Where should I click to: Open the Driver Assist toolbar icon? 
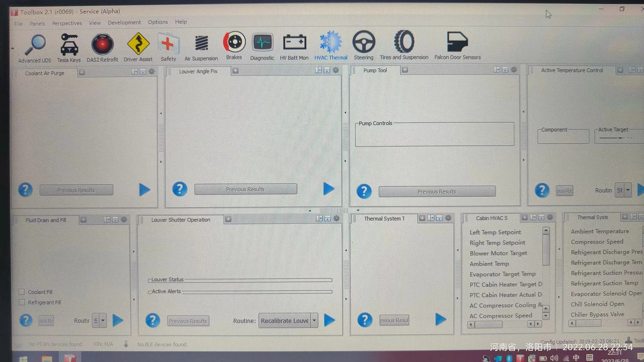[138, 47]
